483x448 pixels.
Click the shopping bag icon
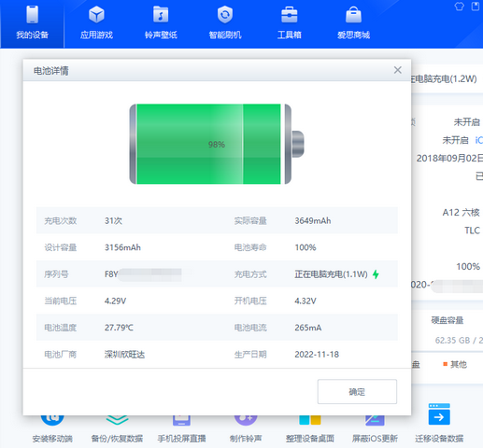353,15
